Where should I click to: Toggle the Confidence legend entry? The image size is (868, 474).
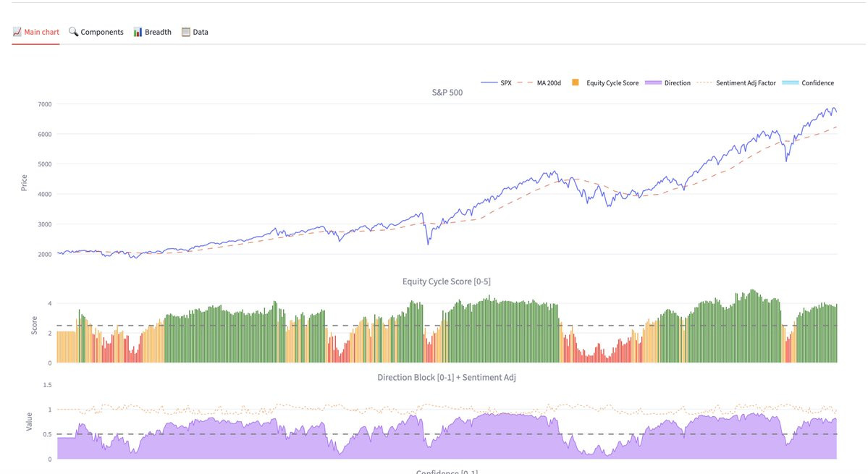click(x=808, y=83)
